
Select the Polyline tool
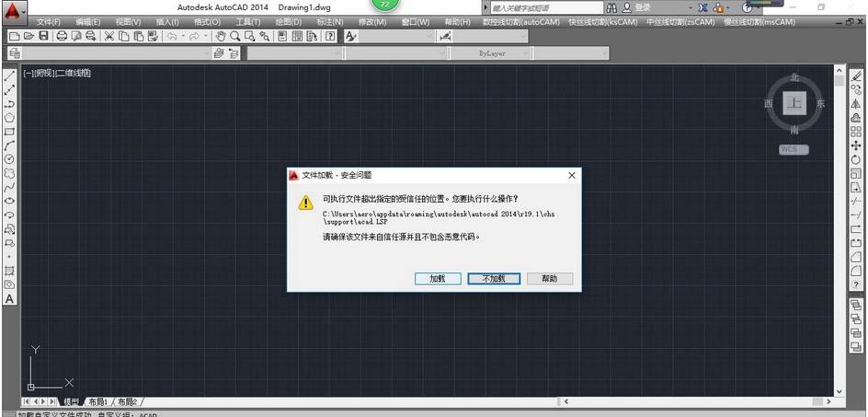9,104
